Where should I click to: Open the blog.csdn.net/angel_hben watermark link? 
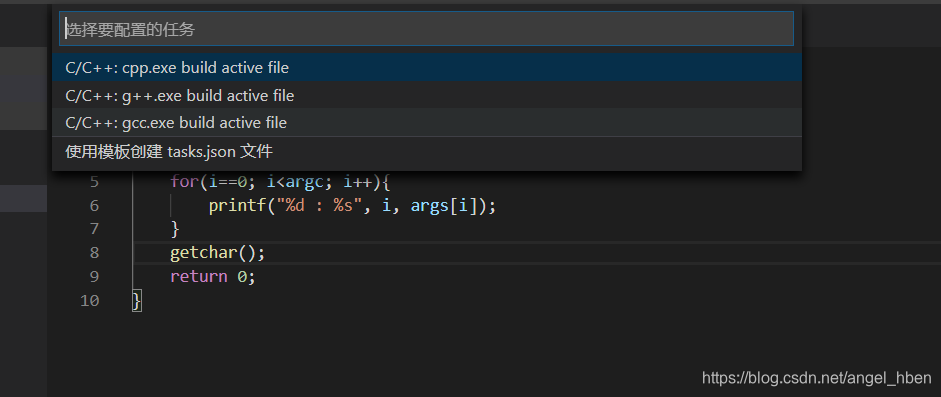tap(817, 378)
